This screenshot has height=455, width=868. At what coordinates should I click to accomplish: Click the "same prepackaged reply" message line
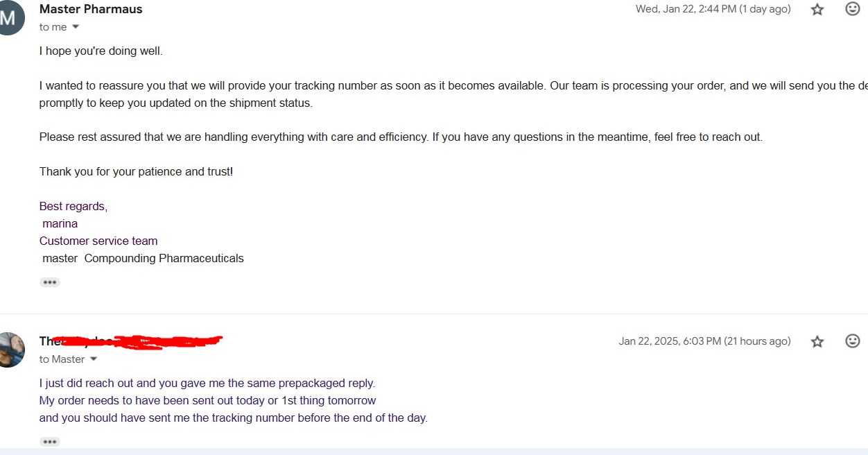[207, 383]
